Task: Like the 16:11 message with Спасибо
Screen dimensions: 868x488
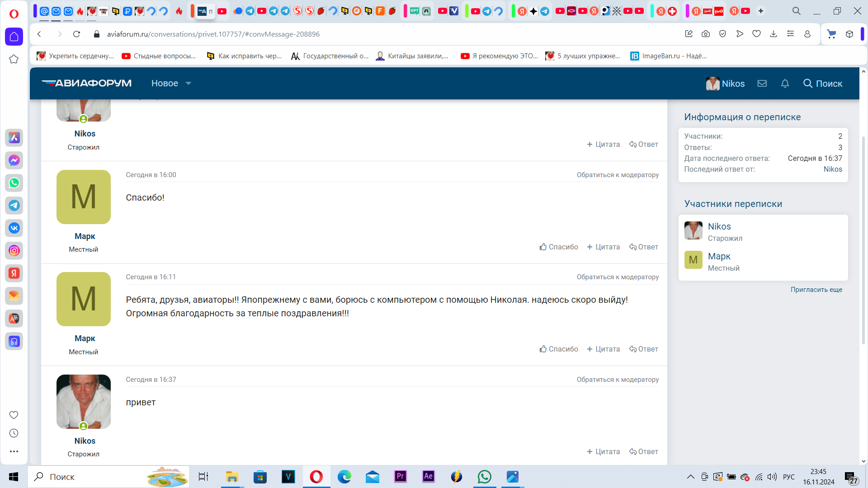Action: pyautogui.click(x=559, y=349)
